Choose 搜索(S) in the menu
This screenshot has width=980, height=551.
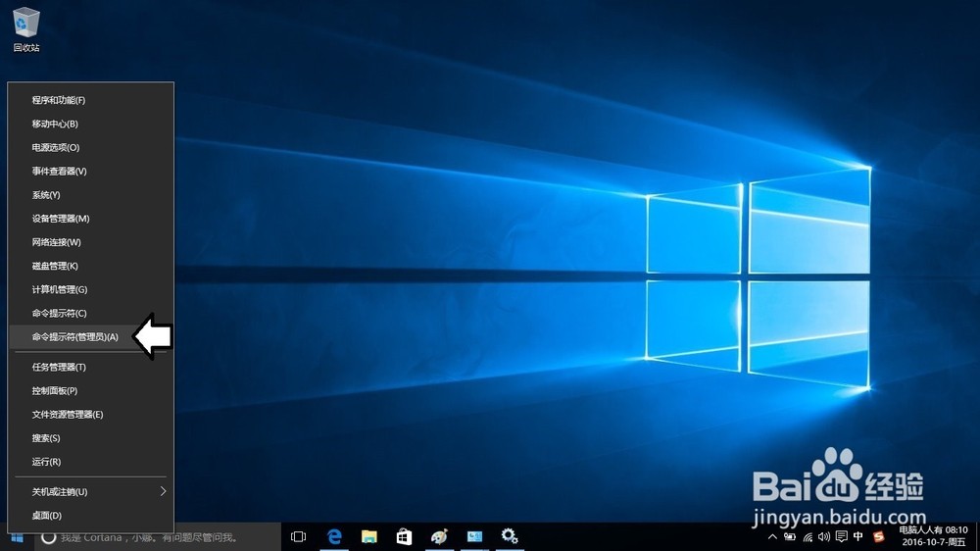pyautogui.click(x=90, y=438)
